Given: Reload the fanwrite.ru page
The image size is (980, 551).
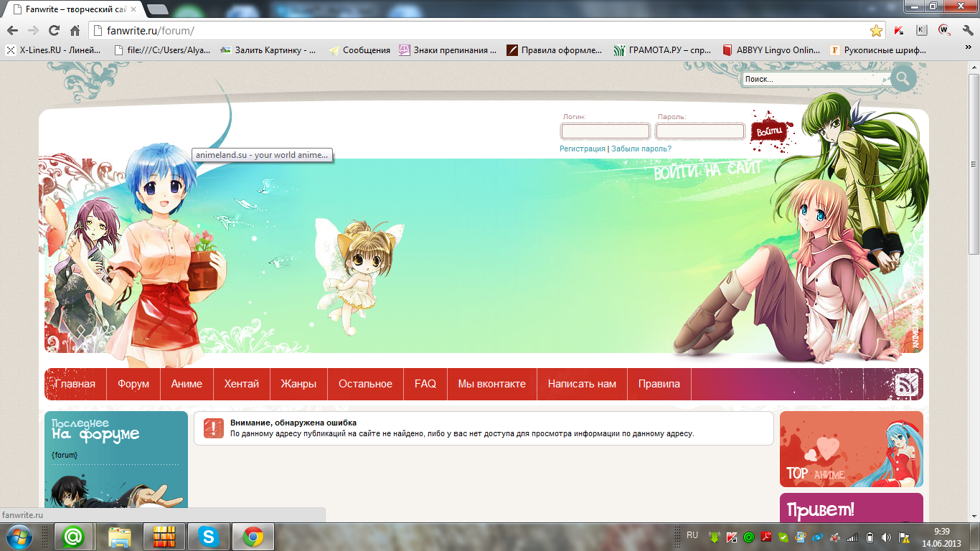Looking at the screenshot, I should 54,31.
